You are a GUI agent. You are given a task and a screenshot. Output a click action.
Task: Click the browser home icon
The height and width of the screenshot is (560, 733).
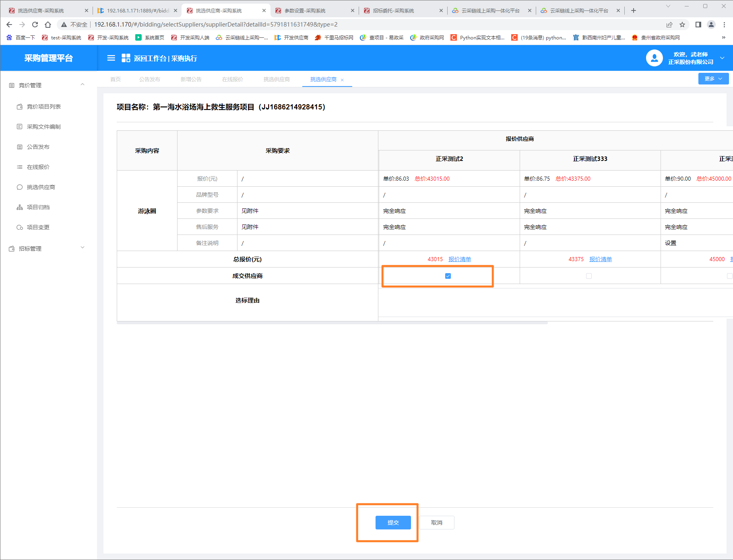pos(48,25)
